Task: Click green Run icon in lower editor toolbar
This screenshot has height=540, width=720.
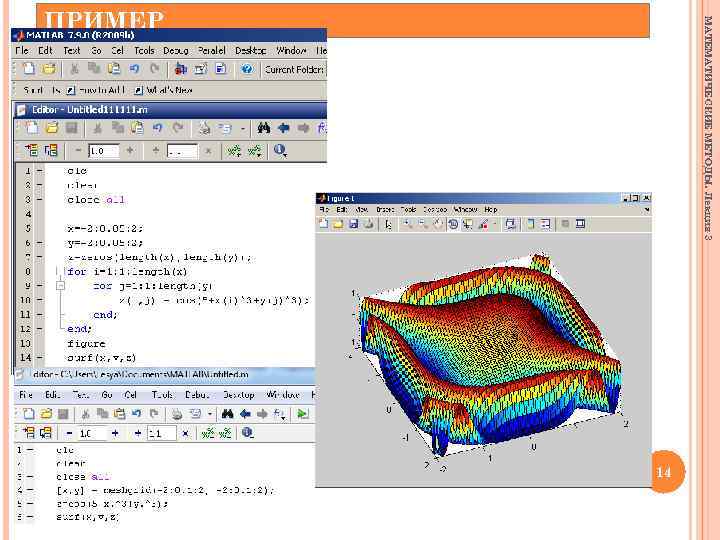Action: 302,414
